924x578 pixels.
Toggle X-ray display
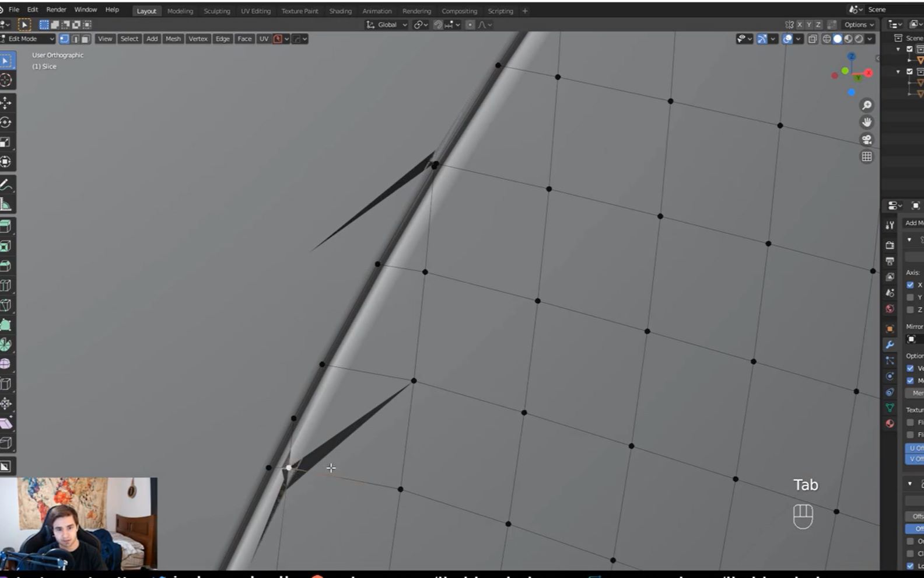[813, 39]
